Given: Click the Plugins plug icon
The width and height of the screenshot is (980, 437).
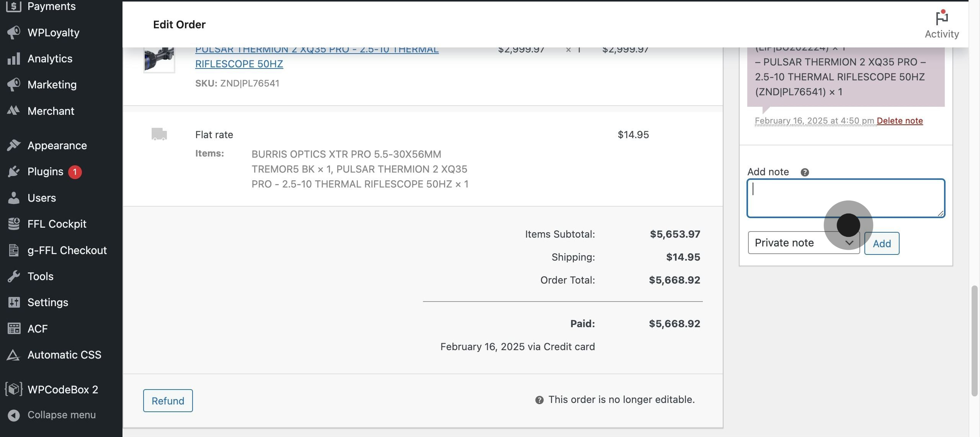Looking at the screenshot, I should click(x=14, y=172).
